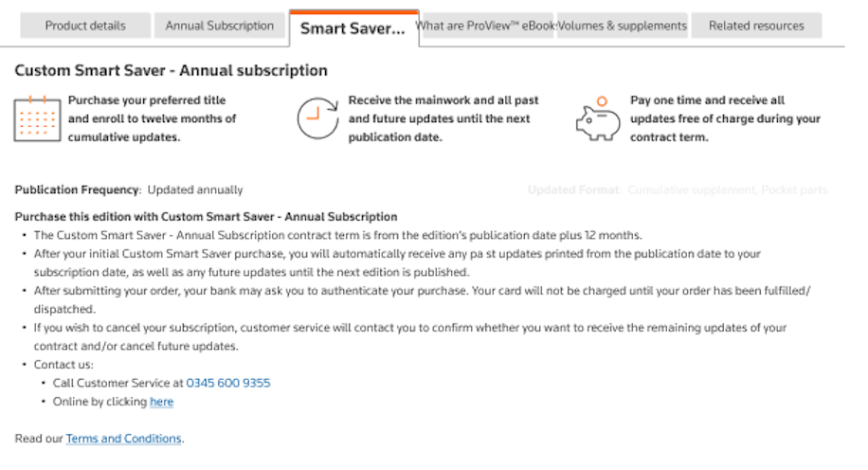Open the Related resources tab
This screenshot has height=470, width=868.
[x=756, y=26]
